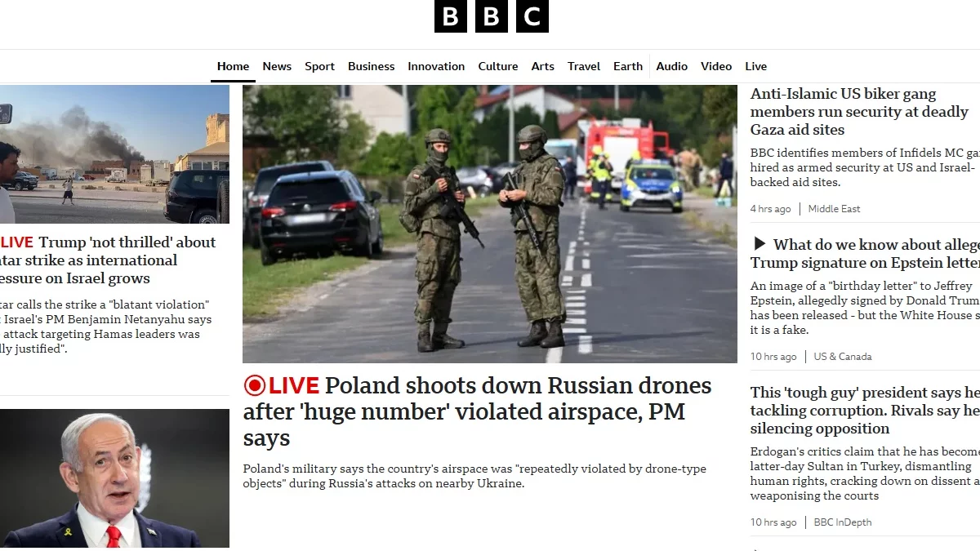
Task: Click the BBC logo at the top
Action: click(491, 16)
